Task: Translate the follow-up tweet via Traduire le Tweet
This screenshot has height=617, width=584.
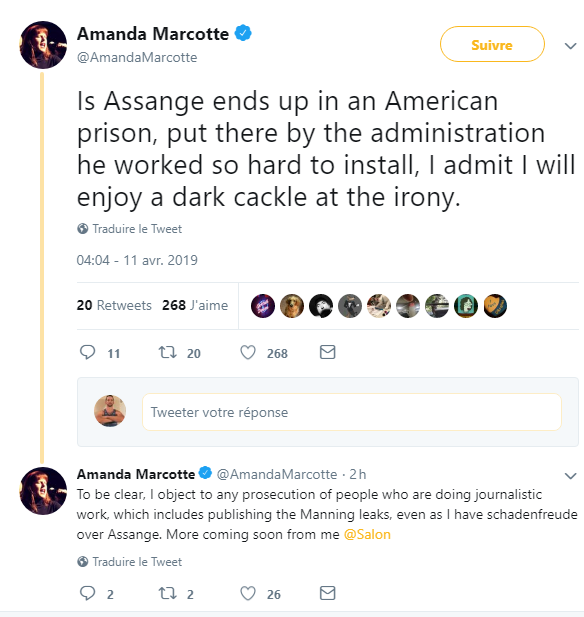Action: (137, 562)
